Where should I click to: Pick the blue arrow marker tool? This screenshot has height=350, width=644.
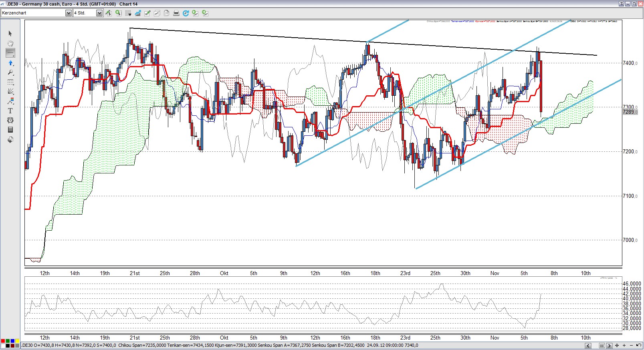[x=10, y=63]
